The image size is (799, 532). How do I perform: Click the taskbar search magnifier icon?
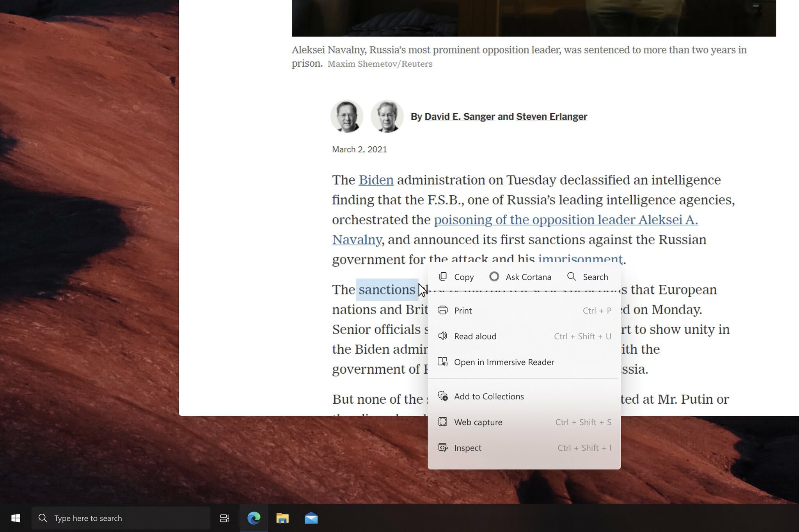pyautogui.click(x=43, y=518)
